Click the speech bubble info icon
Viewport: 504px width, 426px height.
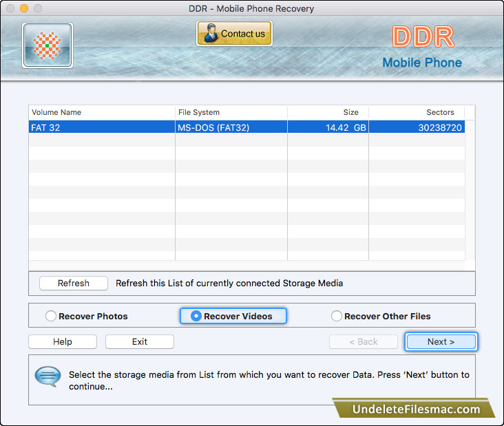coord(48,376)
